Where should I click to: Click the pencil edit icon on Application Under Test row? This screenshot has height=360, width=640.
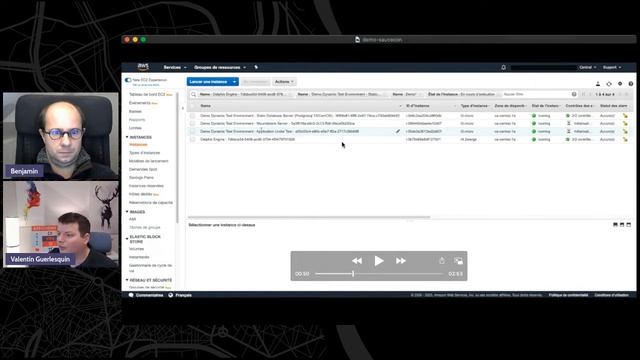tap(398, 131)
